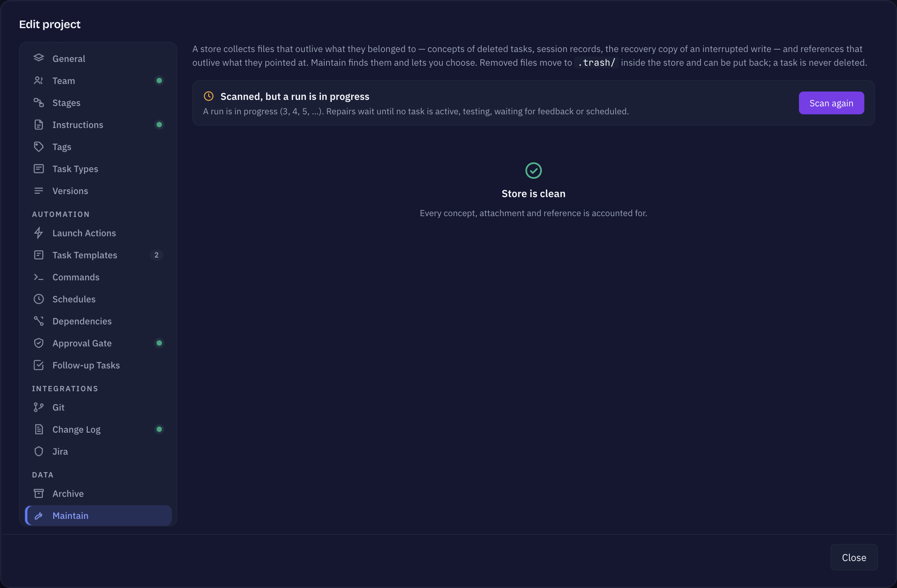Click the Maintain wrench icon
The image size is (897, 588).
click(x=38, y=515)
